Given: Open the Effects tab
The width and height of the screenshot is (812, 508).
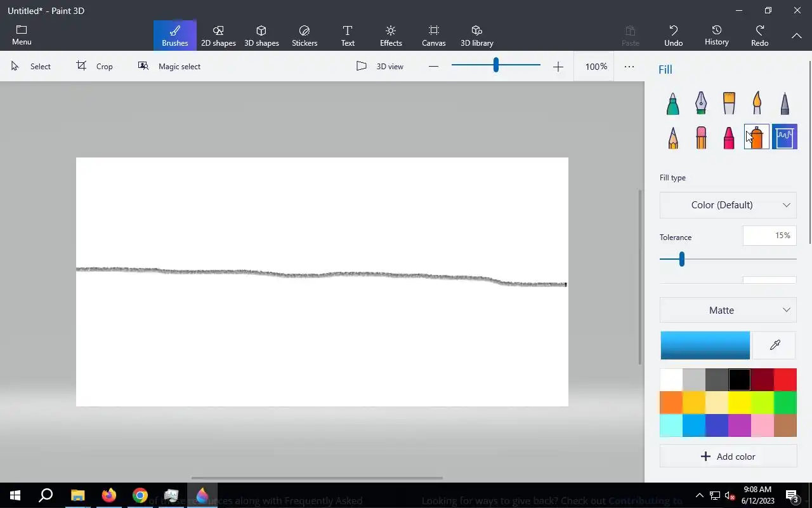Looking at the screenshot, I should (391, 36).
